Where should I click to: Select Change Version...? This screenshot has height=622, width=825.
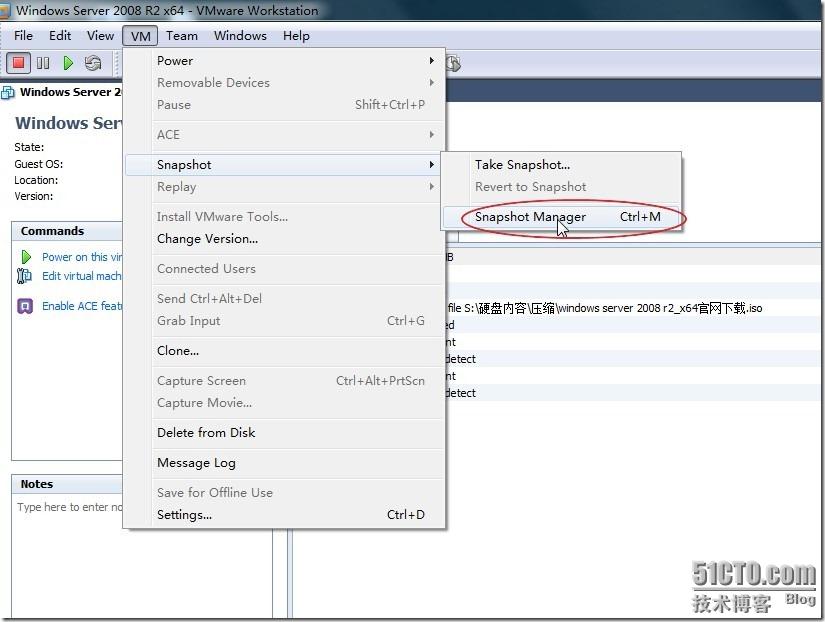[285, 239]
